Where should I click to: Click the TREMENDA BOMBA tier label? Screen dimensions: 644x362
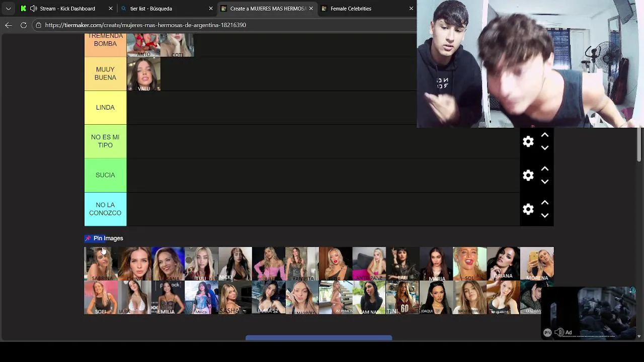click(x=105, y=45)
